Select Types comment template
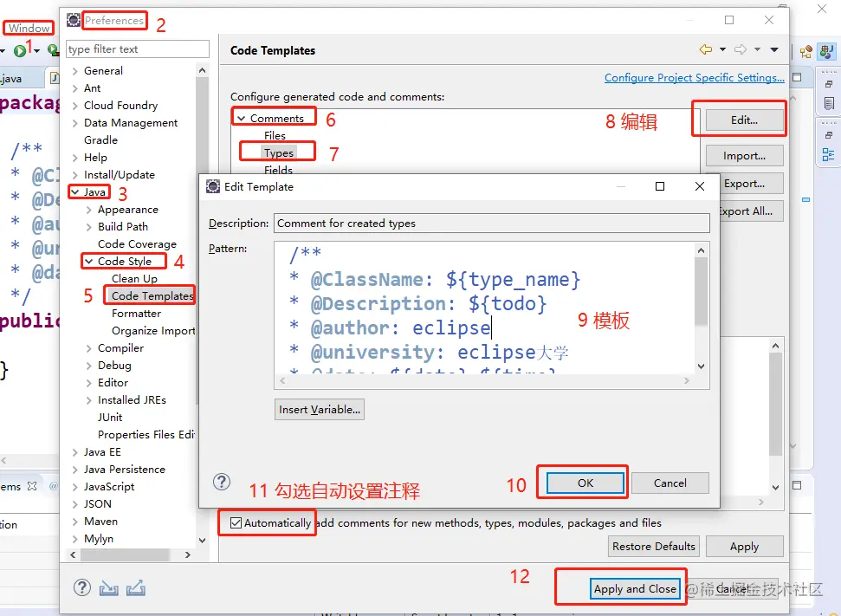 click(279, 153)
